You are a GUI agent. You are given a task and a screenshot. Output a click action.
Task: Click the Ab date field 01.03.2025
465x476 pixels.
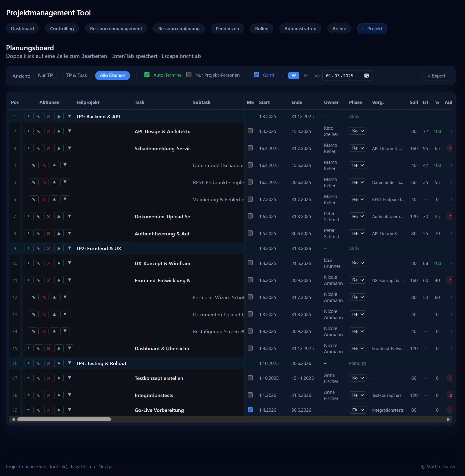tap(347, 76)
